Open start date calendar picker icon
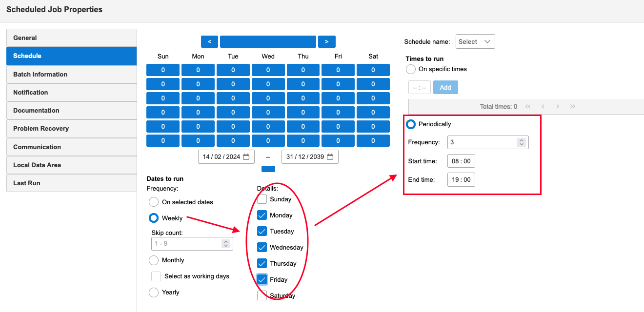644x312 pixels. (x=246, y=157)
